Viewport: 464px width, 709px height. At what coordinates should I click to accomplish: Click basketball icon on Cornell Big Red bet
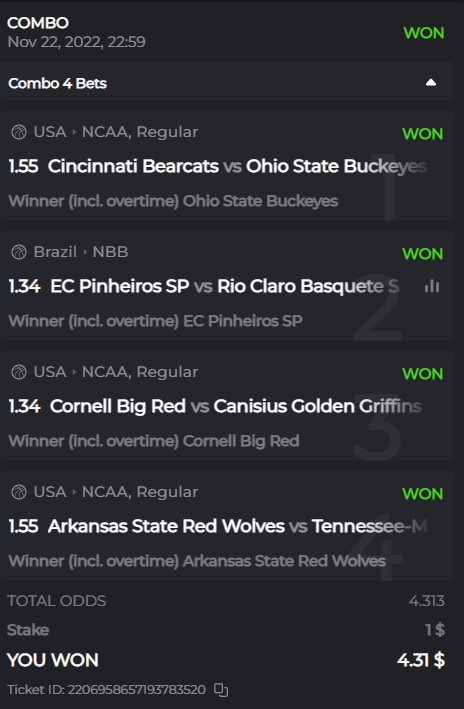click(19, 372)
